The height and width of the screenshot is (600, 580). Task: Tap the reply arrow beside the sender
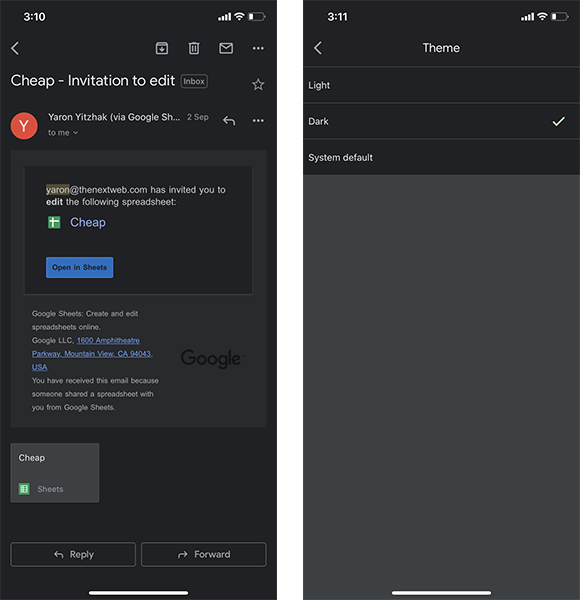click(229, 121)
